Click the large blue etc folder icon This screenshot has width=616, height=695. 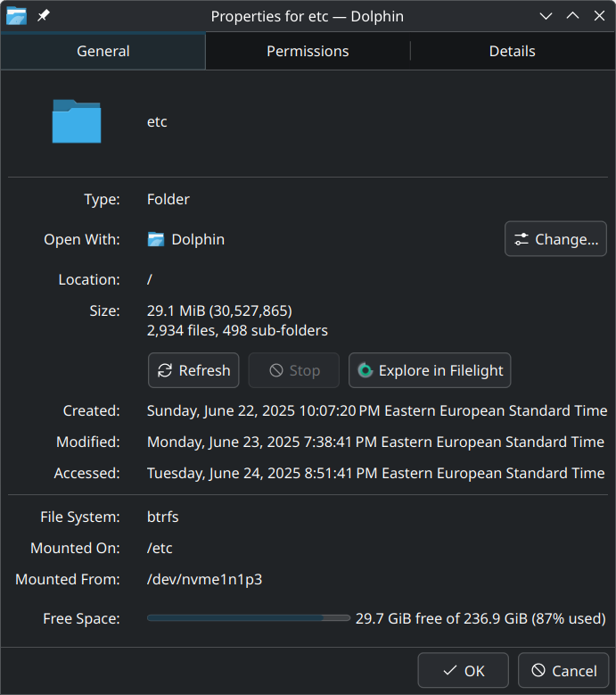pyautogui.click(x=77, y=121)
